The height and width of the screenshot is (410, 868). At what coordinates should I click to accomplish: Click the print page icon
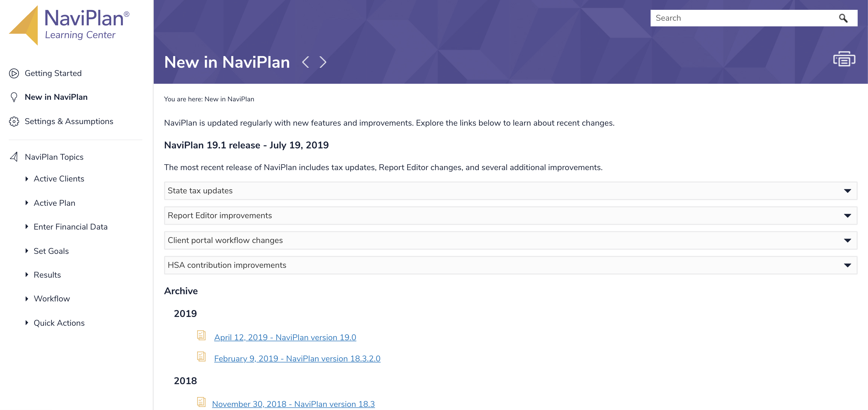(844, 59)
